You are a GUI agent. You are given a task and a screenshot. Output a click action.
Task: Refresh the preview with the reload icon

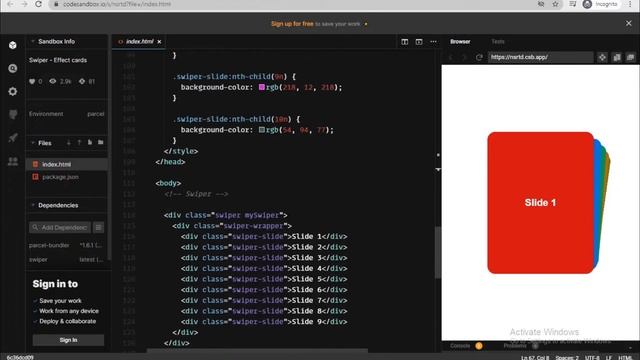tap(479, 57)
